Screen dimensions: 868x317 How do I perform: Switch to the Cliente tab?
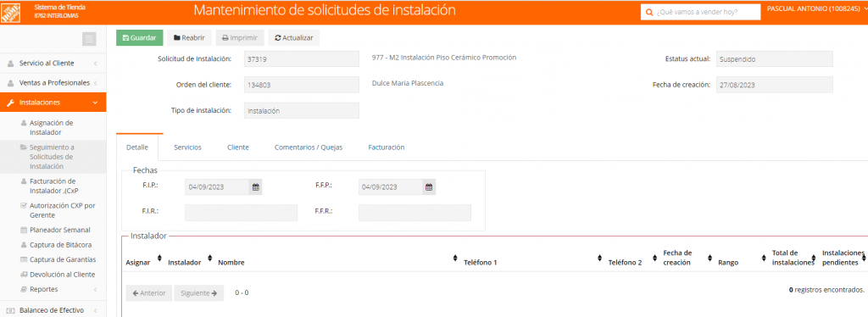click(238, 147)
